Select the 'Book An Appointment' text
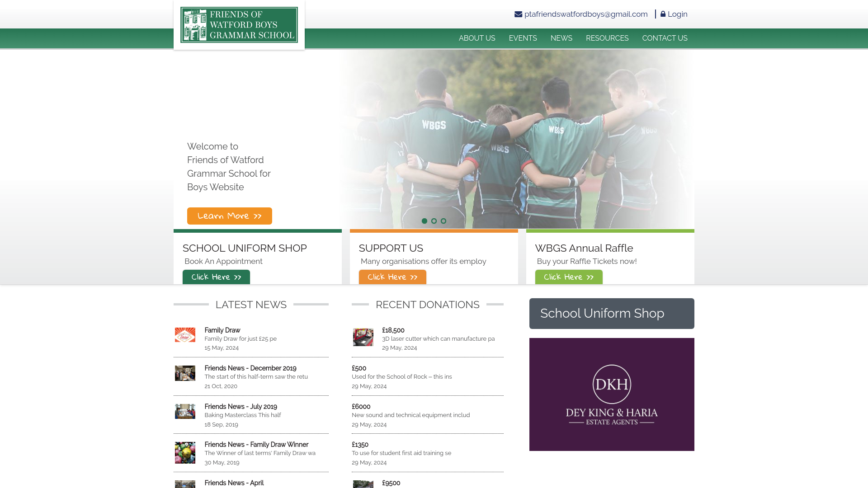 (x=223, y=261)
